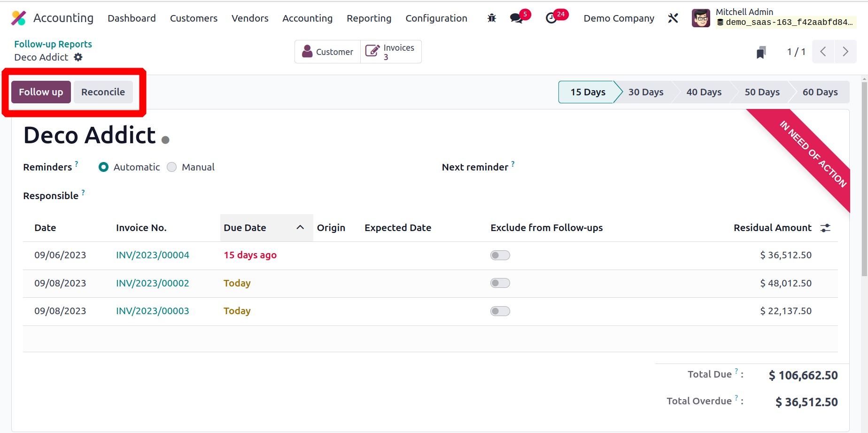Open the Demo Company switcher
Screen dimensions: 868x433
pyautogui.click(x=619, y=18)
